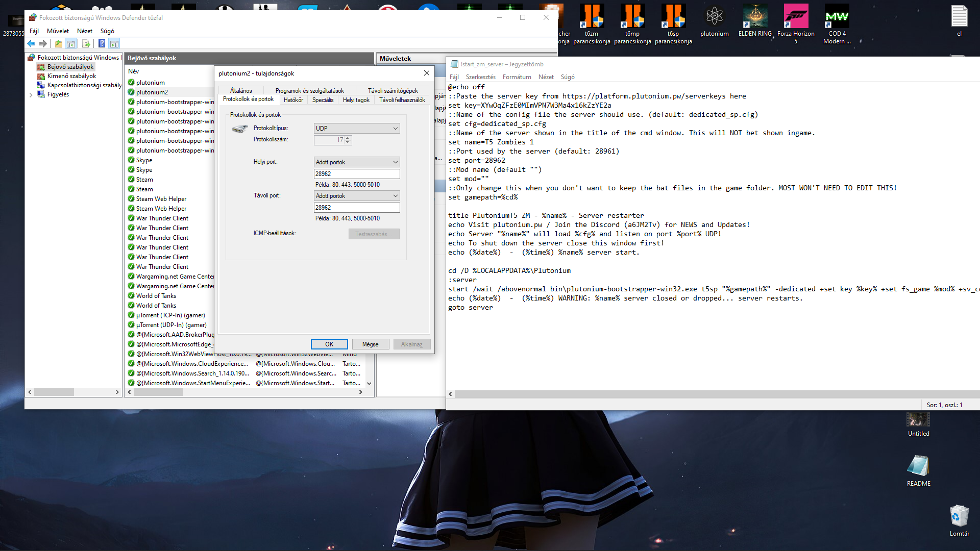Open the Nézet menu in firewall window

(x=85, y=31)
